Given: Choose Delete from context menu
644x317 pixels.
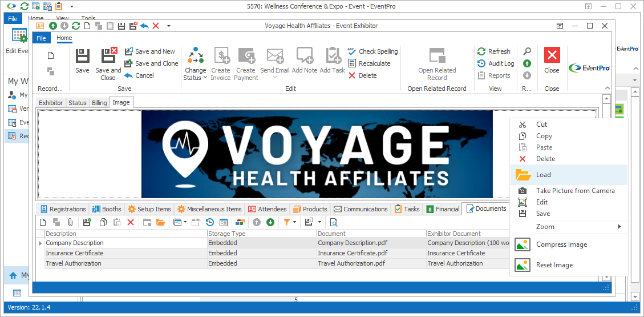Looking at the screenshot, I should 569,159.
